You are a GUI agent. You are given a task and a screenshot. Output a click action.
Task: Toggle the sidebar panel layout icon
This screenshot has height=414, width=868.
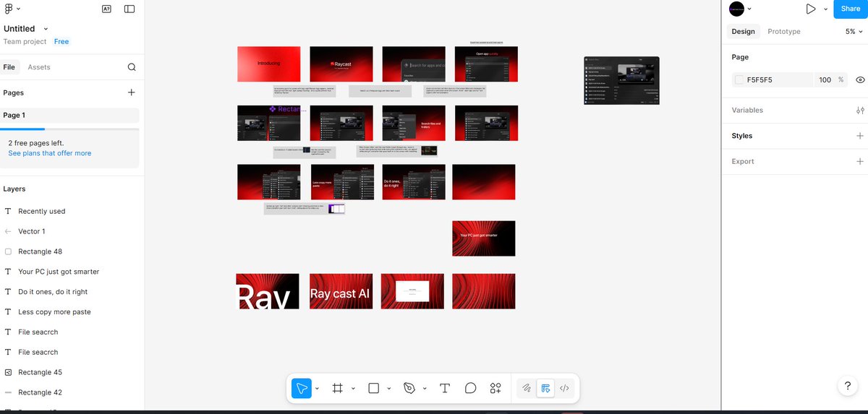[129, 9]
